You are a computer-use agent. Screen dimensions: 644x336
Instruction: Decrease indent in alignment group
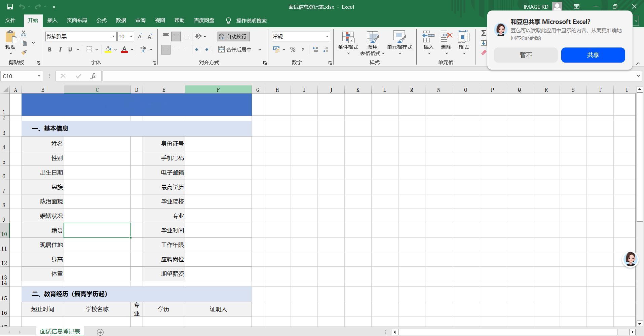198,49
